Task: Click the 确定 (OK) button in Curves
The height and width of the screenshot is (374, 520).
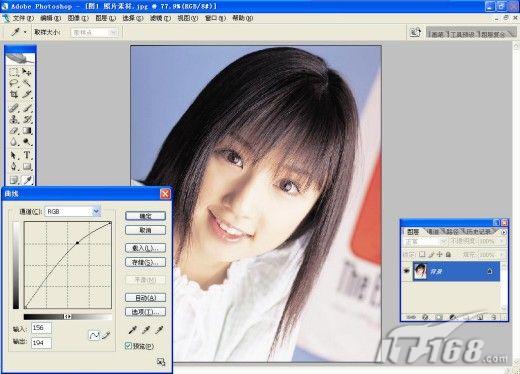Action: click(145, 216)
